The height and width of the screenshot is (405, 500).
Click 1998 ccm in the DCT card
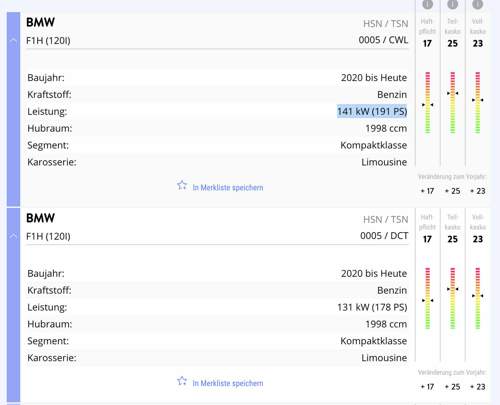click(386, 324)
